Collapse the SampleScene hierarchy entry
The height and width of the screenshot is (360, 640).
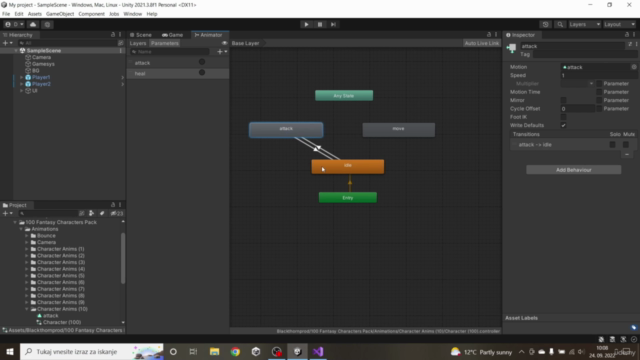coord(16,51)
